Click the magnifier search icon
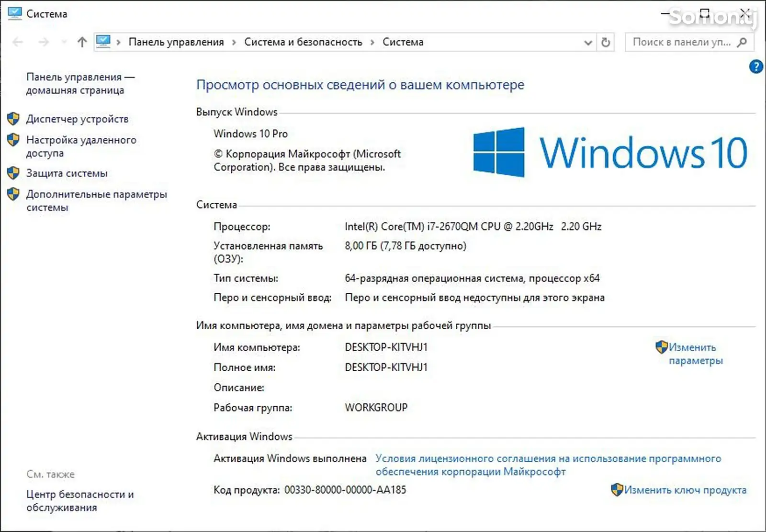The width and height of the screenshot is (766, 532). pyautogui.click(x=742, y=42)
